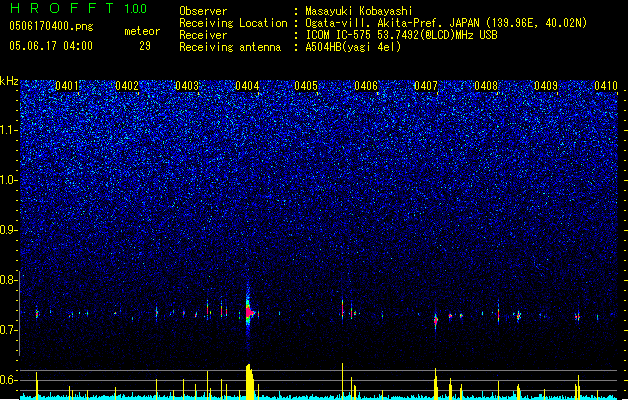Click the Receiving antenna label
The width and height of the screenshot is (629, 400).
[230, 47]
